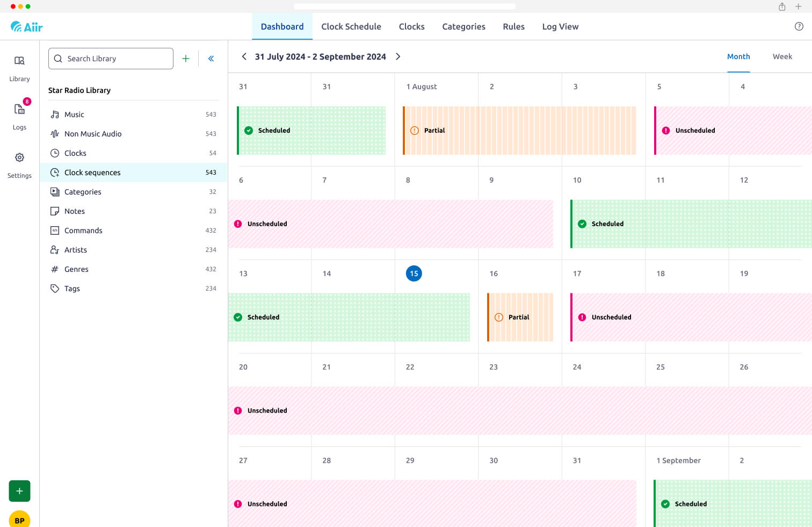Switch to the Clock Schedule tab
Viewport: 812px width, 527px height.
click(x=351, y=26)
